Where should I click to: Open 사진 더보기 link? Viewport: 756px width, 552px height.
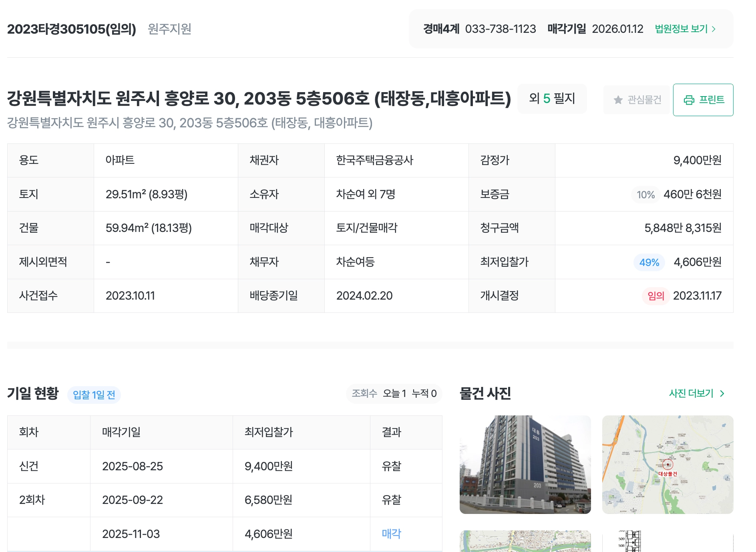tap(697, 393)
